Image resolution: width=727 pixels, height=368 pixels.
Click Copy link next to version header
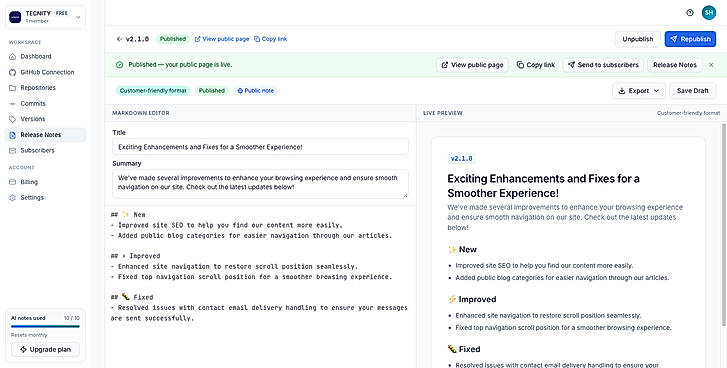coord(270,39)
